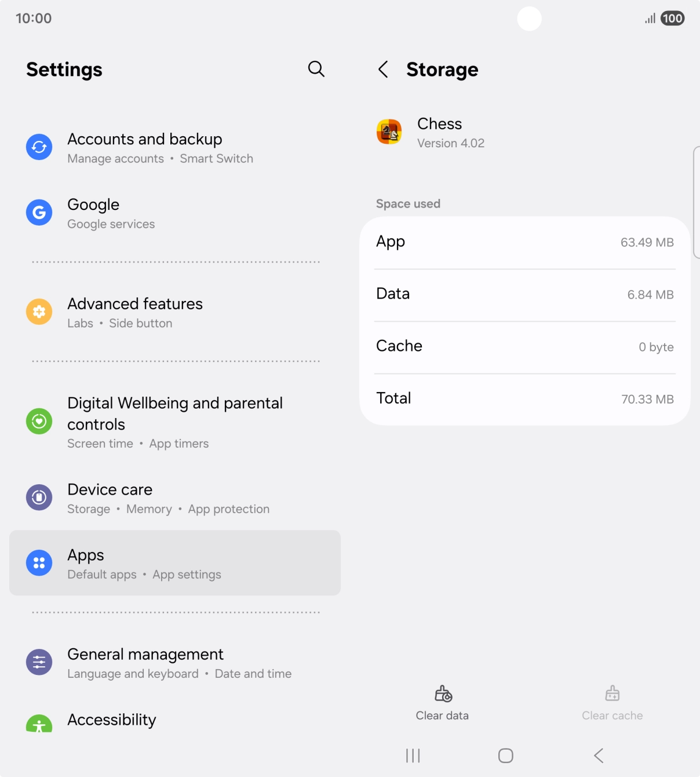Click the Google services icon

click(39, 212)
